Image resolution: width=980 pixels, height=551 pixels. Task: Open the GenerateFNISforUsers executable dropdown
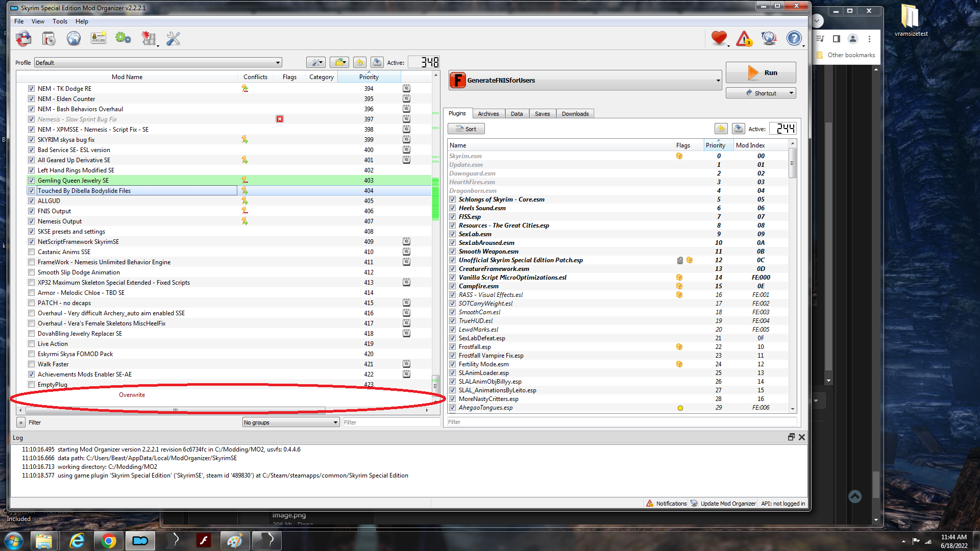click(585, 80)
